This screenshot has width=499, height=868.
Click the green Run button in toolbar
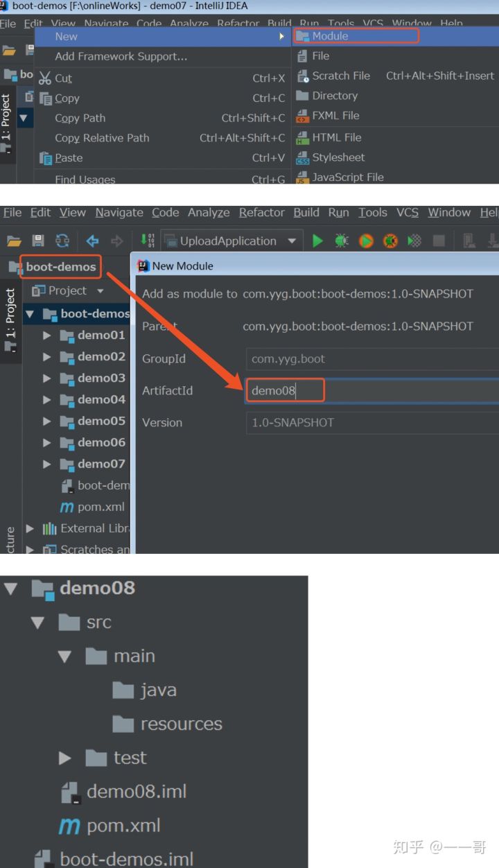tap(317, 241)
